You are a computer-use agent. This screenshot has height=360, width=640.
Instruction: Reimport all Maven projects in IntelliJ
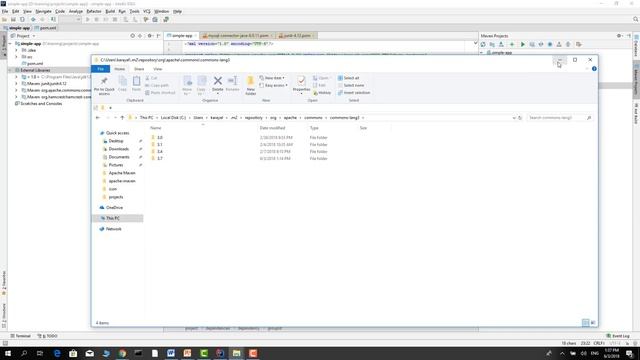[483, 44]
